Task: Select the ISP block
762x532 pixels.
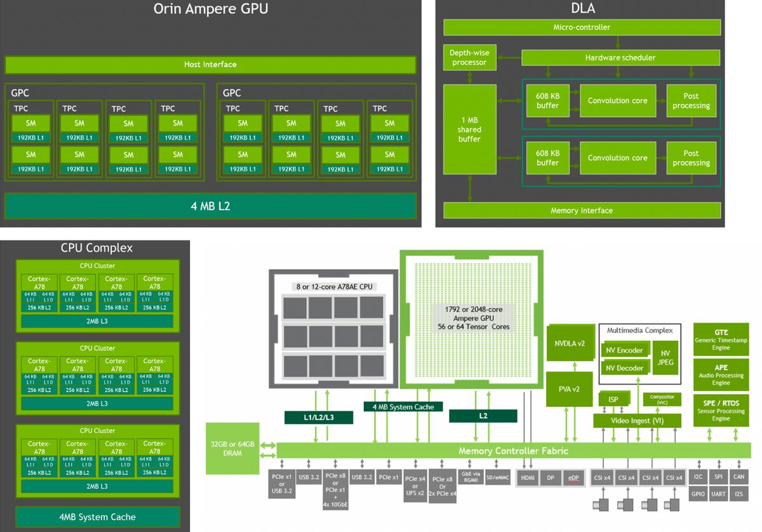Action: pyautogui.click(x=613, y=398)
